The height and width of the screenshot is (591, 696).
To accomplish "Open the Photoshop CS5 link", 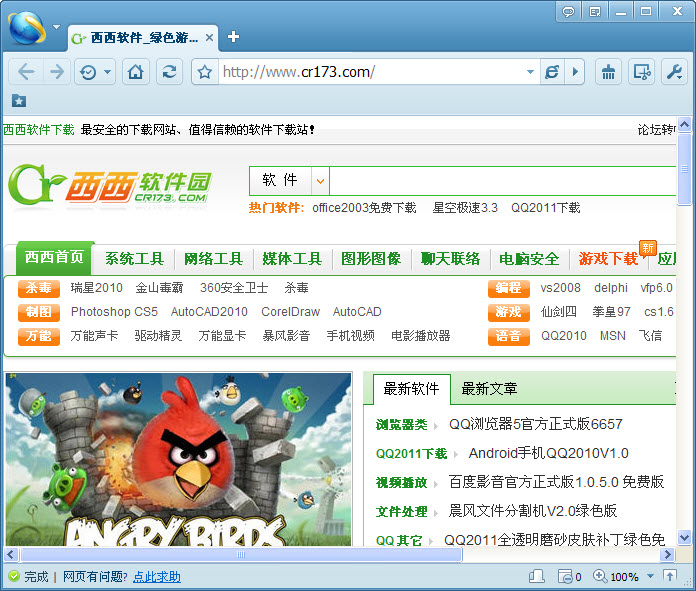I will (x=114, y=312).
